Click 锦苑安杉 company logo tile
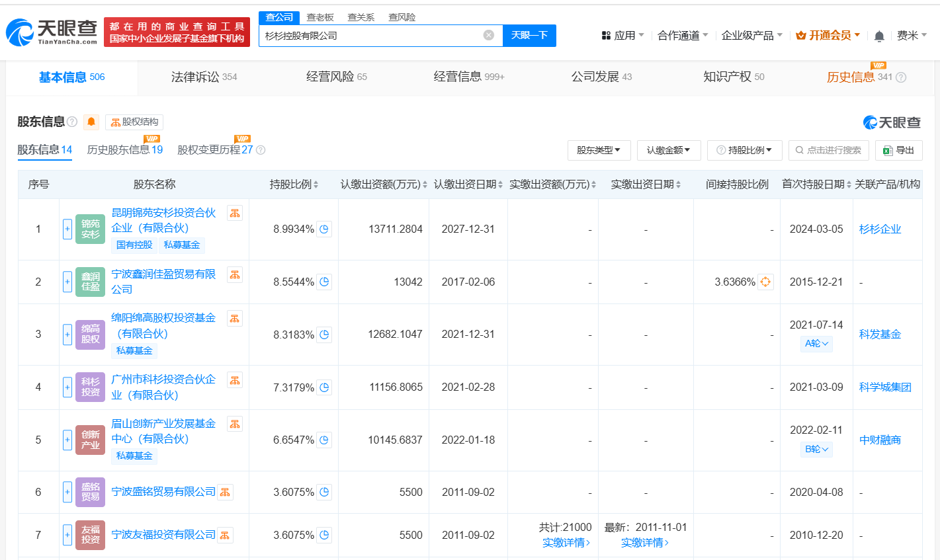 point(90,229)
